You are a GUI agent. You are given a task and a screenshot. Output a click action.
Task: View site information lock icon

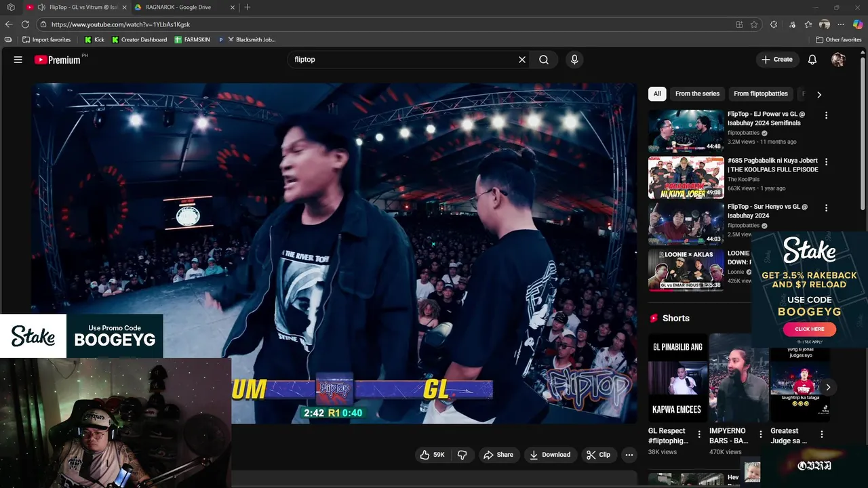point(43,24)
